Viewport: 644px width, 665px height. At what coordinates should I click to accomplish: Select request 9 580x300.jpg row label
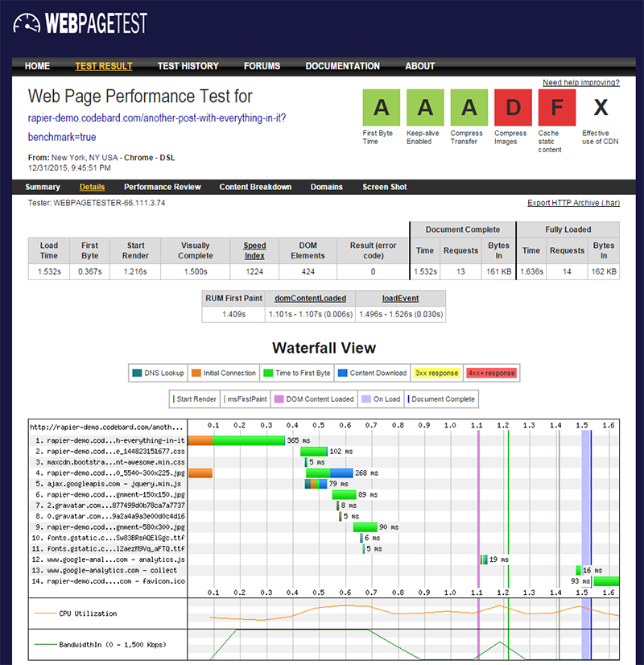[110, 527]
